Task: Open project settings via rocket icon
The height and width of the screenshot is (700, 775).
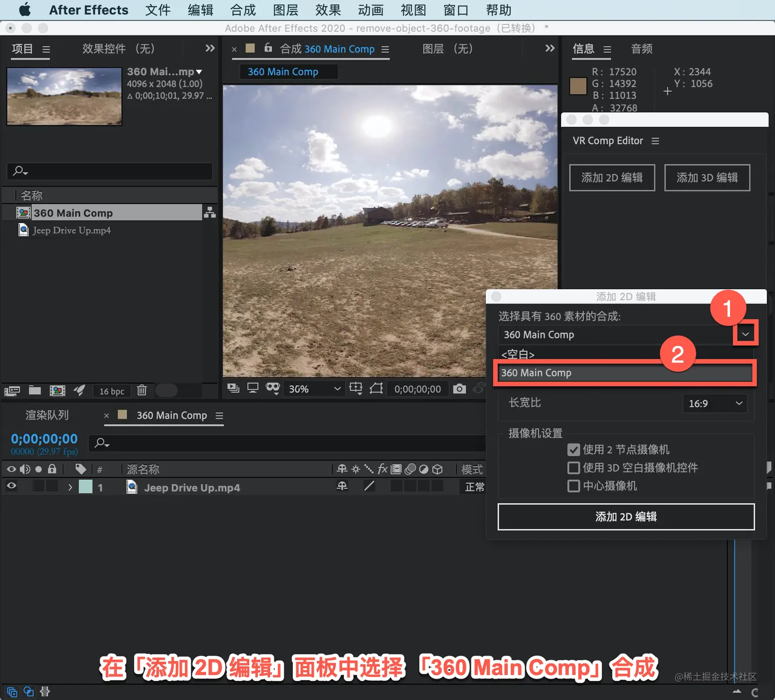Action: click(79, 390)
